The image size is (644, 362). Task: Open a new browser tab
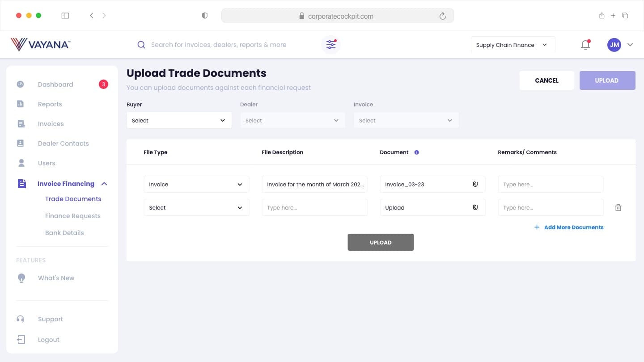pos(613,16)
